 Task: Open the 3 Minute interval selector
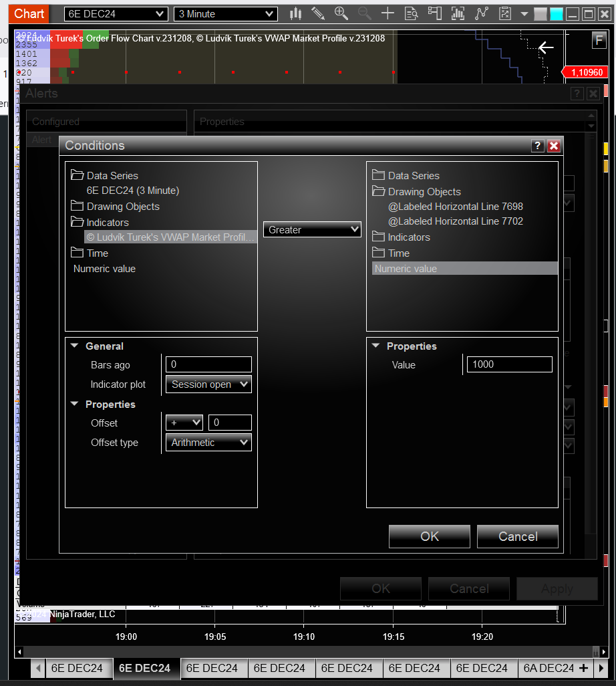226,14
